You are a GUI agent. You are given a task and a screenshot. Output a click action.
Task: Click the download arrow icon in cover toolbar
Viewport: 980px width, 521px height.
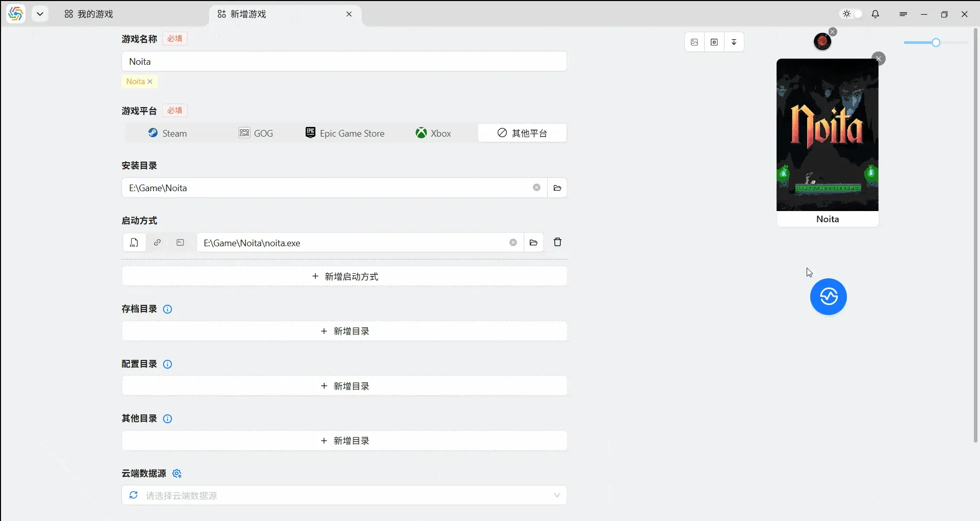coord(734,42)
